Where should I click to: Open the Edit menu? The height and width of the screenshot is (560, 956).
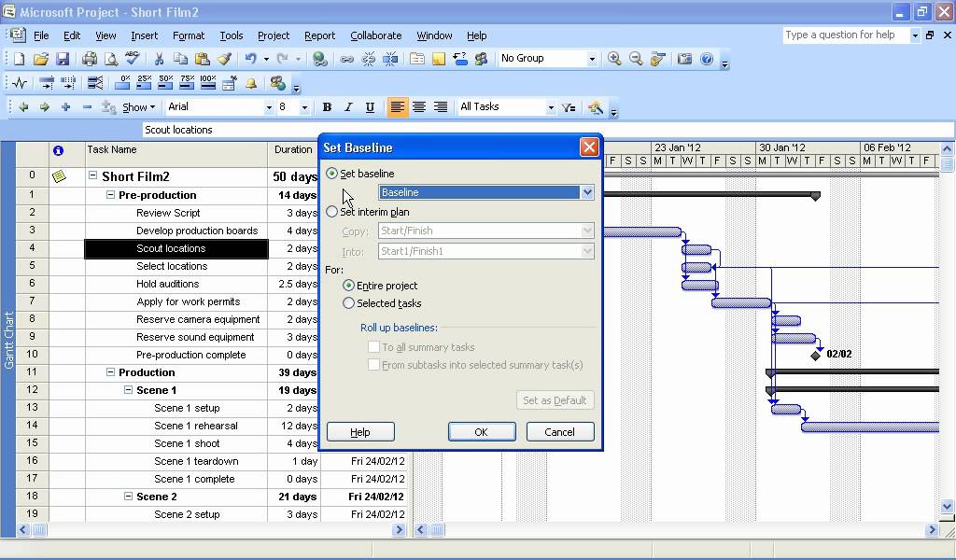pos(72,35)
